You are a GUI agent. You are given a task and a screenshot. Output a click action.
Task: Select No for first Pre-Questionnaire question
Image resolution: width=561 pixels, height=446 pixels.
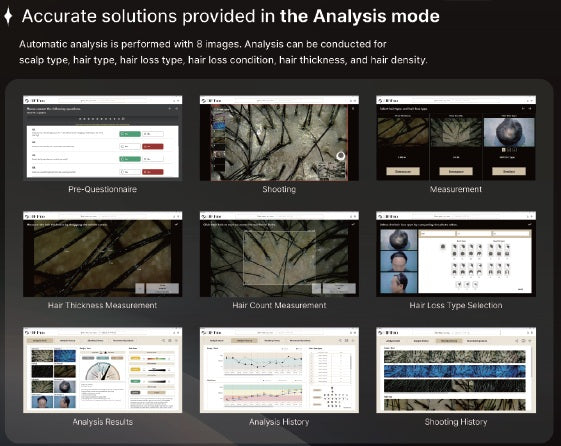[x=153, y=134]
